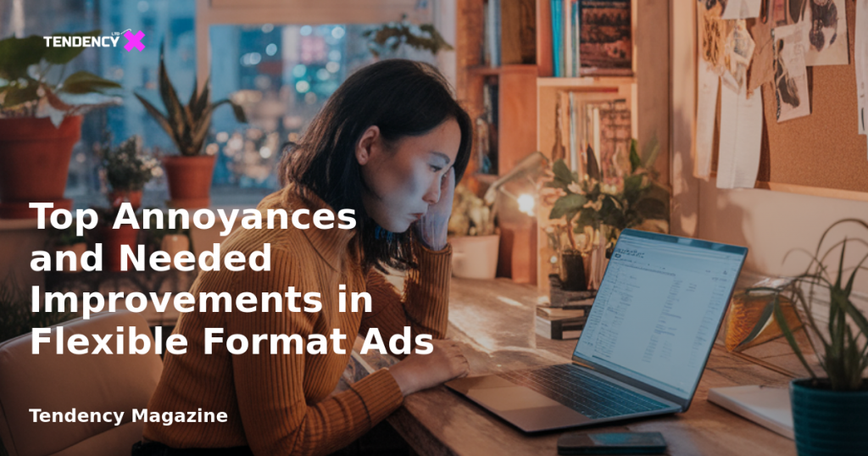Click the Tendency LTD logo

pos(94,41)
